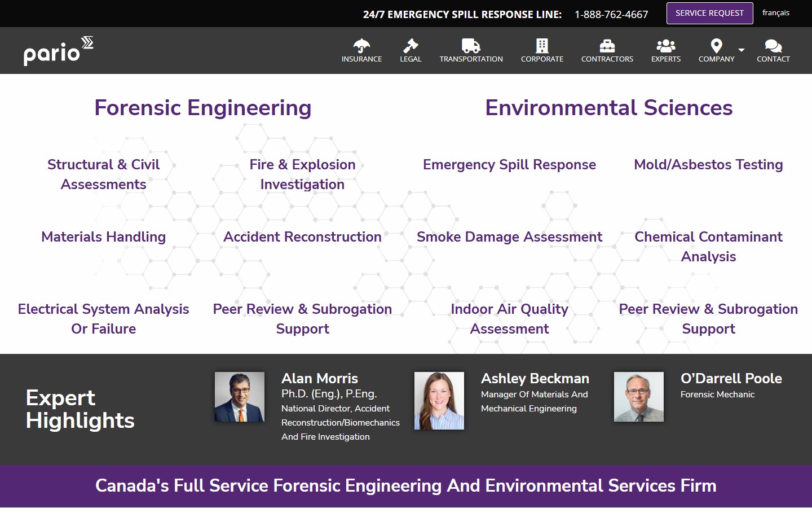
Task: Open the CONTRACTORS menu label
Action: click(x=607, y=59)
